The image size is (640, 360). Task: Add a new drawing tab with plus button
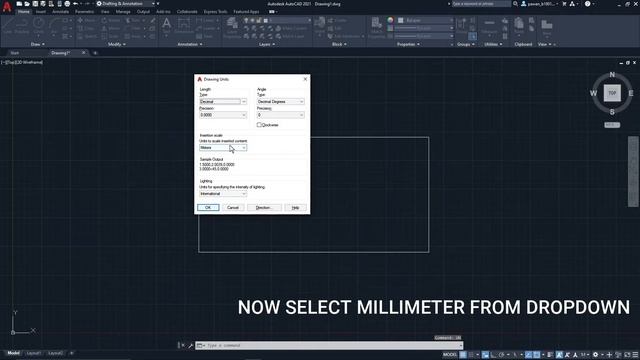coord(95,53)
